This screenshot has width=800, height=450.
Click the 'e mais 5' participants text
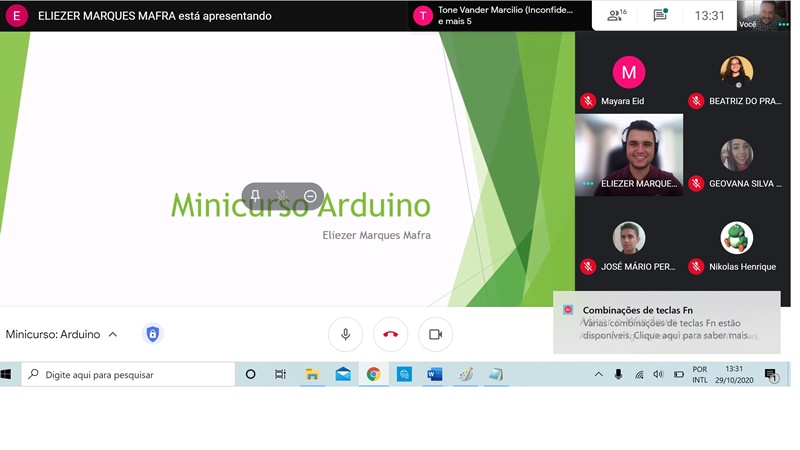(455, 21)
